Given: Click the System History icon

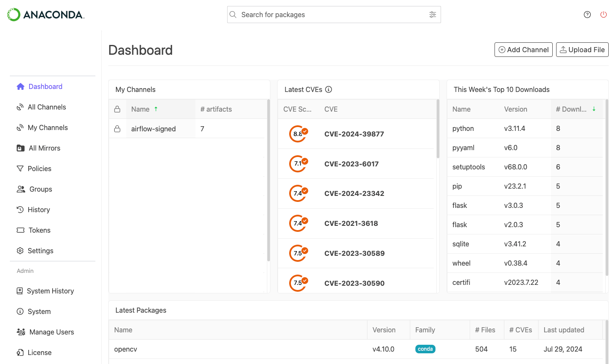Looking at the screenshot, I should (x=20, y=291).
